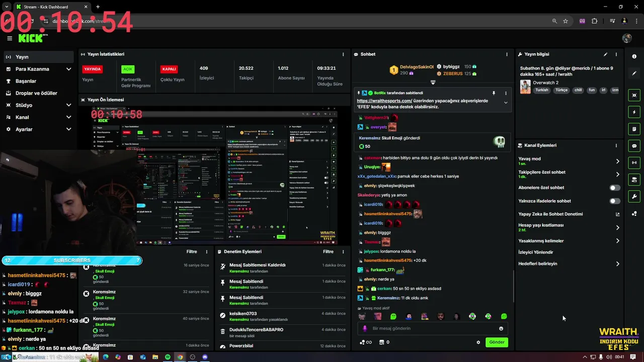Viewport: 644px width, 362px height.
Task: Open Droplar ve ödüller in sidebar
Action: point(39,93)
